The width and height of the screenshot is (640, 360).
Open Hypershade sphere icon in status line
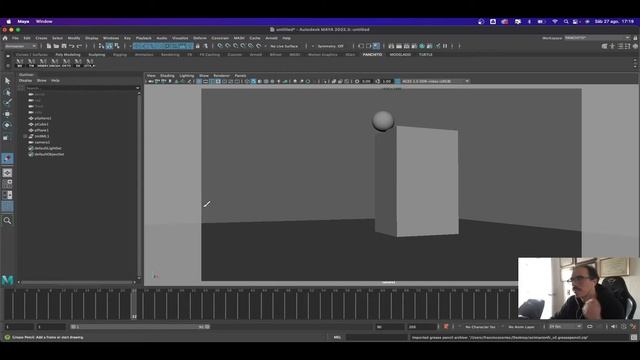(x=422, y=46)
